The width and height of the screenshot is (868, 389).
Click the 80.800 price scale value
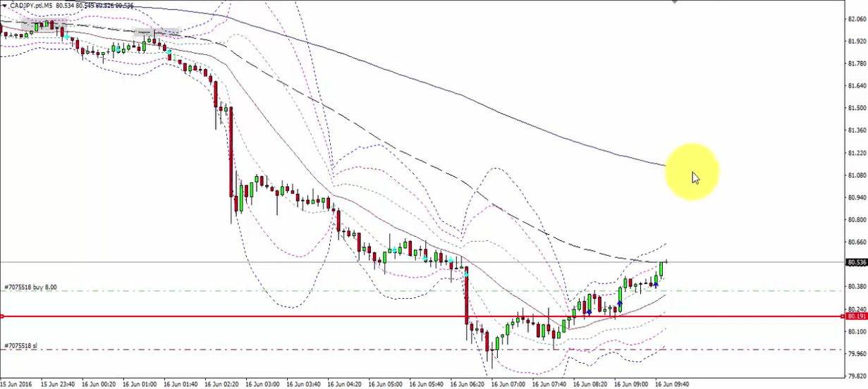(857, 220)
